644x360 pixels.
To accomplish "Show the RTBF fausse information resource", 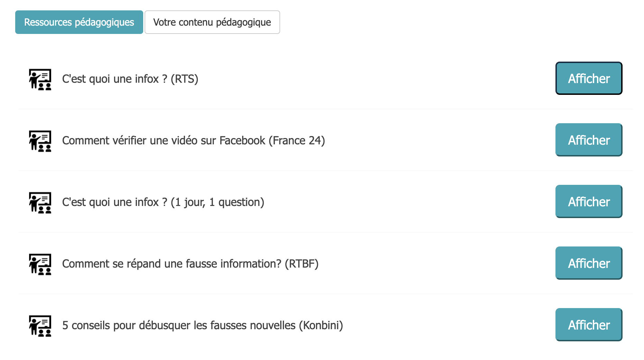I will pyautogui.click(x=589, y=263).
